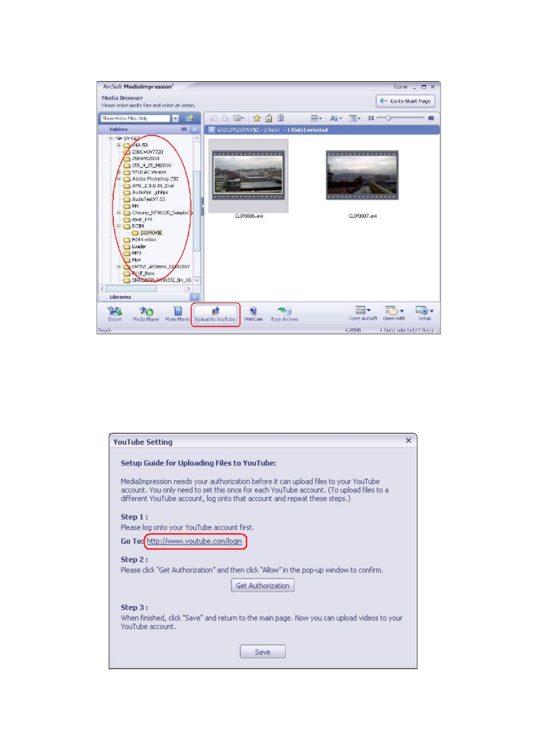Viewport: 534px width, 756px height.
Task: Click Go to Start Page button
Action: 406,101
